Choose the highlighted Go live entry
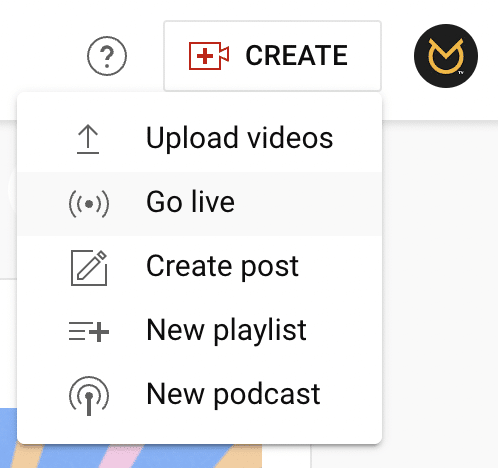The height and width of the screenshot is (468, 498). (199, 204)
